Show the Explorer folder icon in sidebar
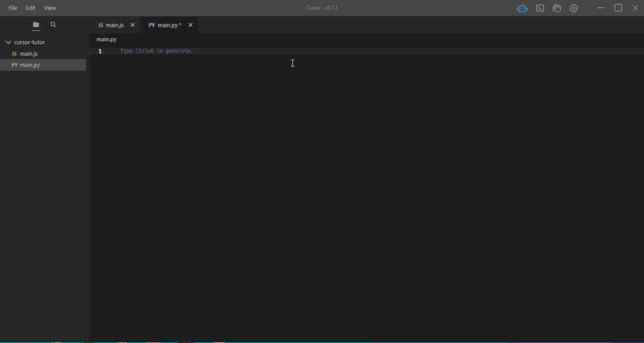 click(36, 24)
